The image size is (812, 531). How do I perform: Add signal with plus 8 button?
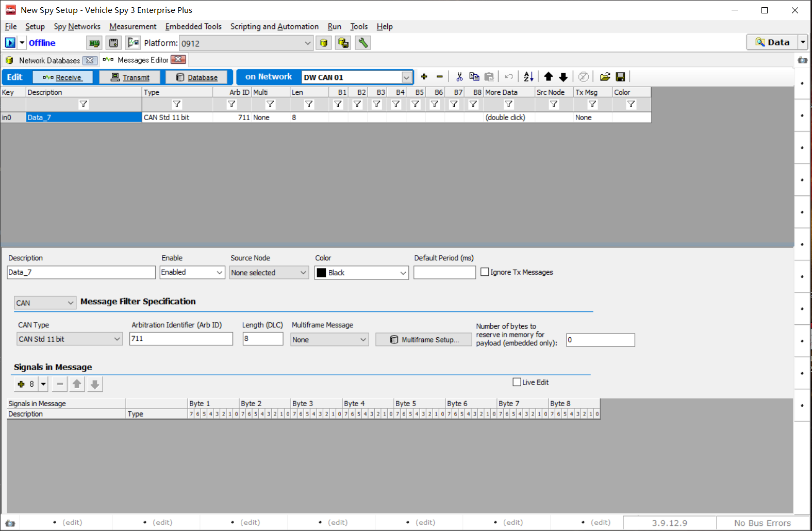click(x=26, y=384)
